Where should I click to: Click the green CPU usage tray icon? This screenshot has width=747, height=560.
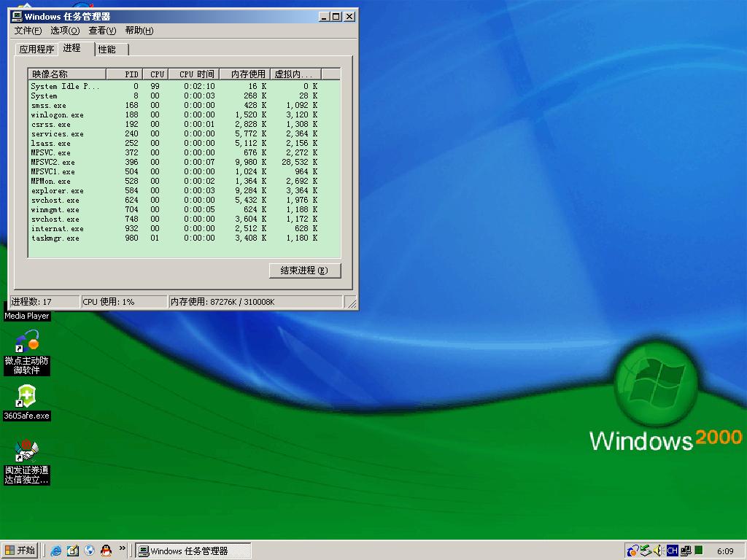click(699, 550)
